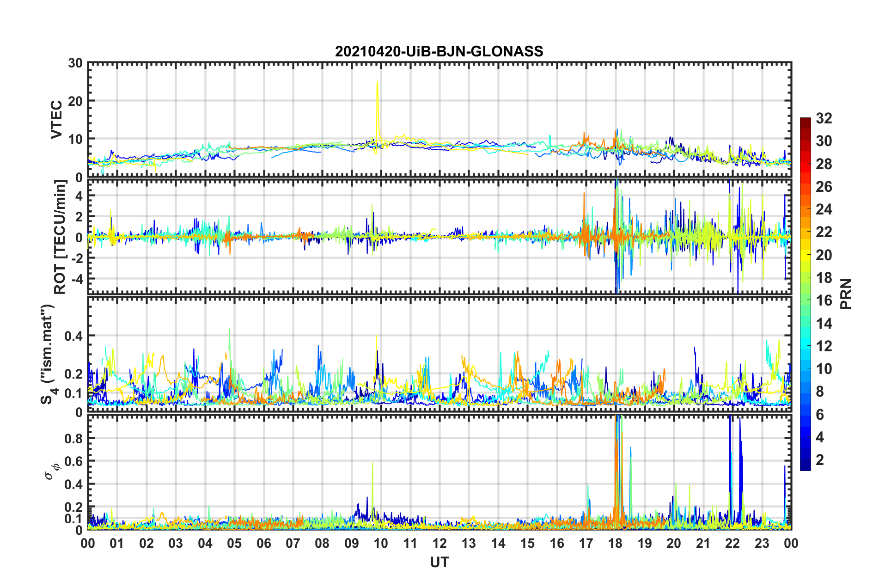Select colorbar tick value 24

pos(824,209)
